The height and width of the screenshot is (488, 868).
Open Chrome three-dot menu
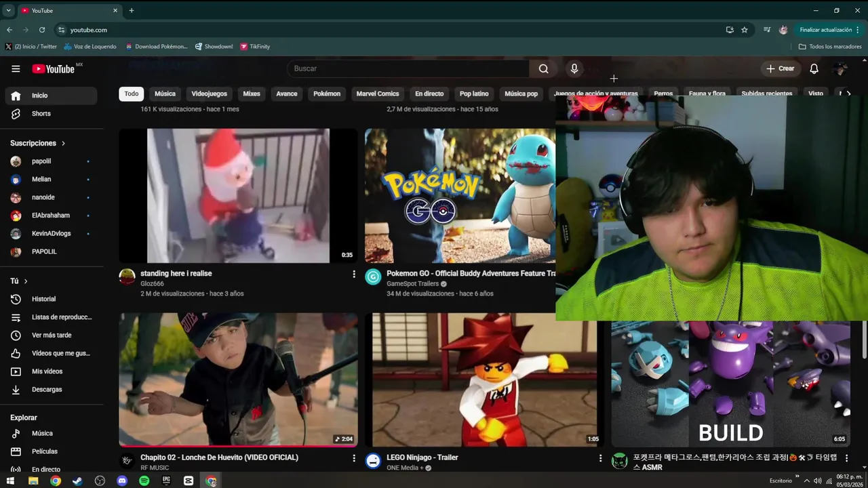click(x=858, y=30)
